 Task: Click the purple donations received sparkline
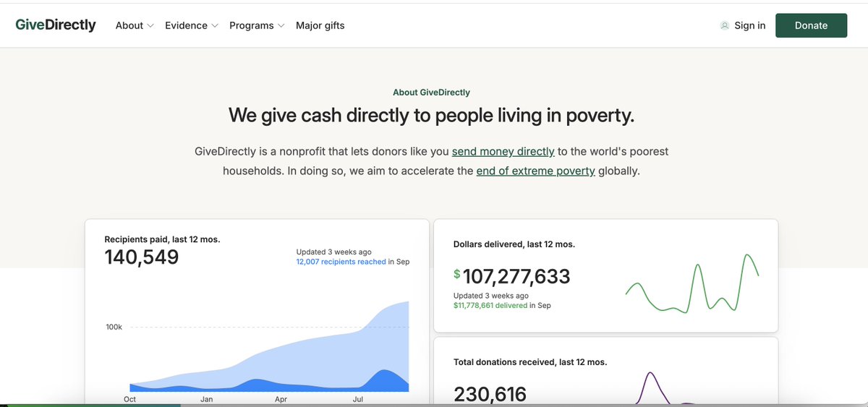point(652,387)
